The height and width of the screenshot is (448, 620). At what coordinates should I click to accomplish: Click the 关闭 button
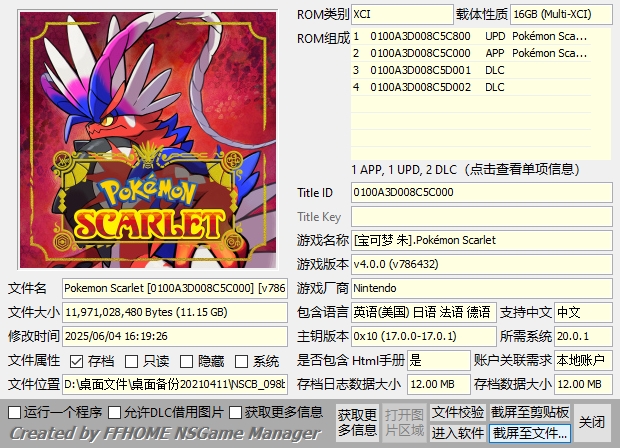(592, 422)
